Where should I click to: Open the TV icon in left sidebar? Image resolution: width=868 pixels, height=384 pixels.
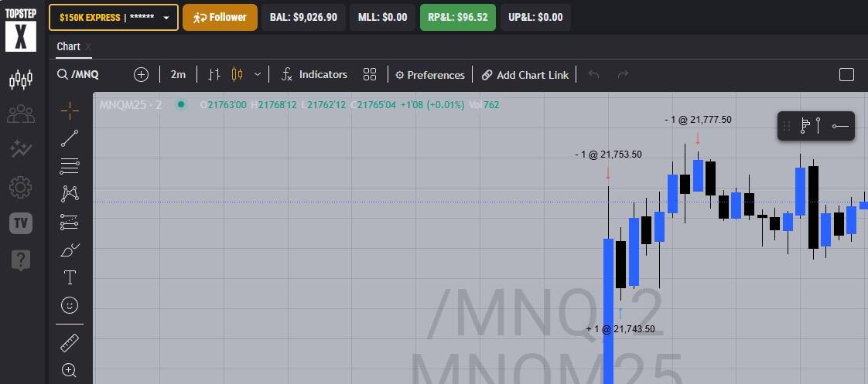21,223
